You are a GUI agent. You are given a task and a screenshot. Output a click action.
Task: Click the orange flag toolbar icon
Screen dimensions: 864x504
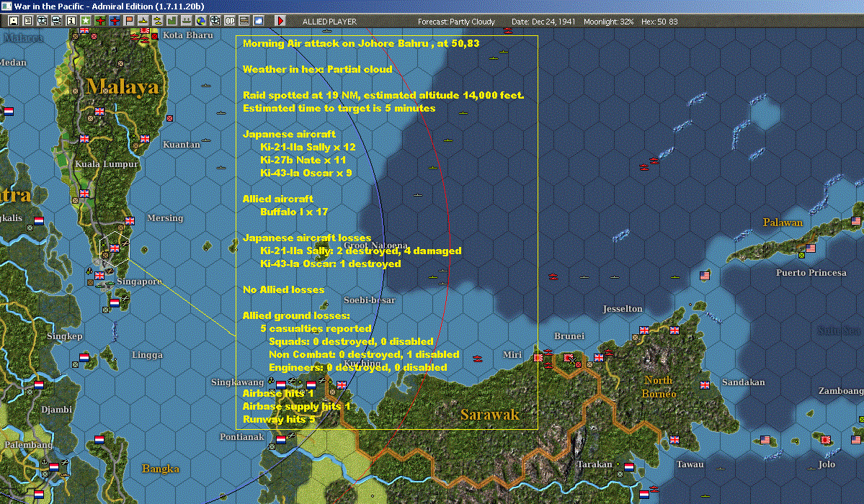click(x=129, y=21)
